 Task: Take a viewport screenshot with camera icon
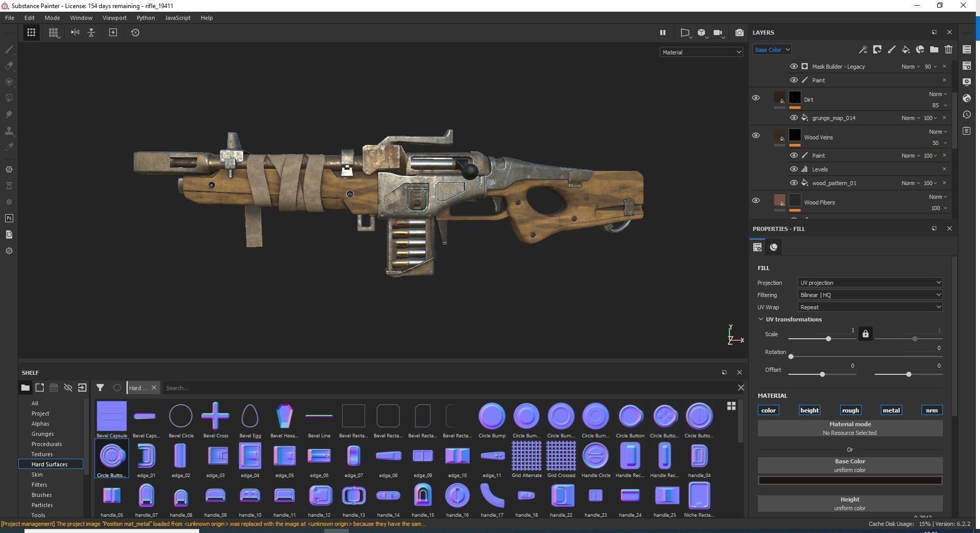click(740, 33)
